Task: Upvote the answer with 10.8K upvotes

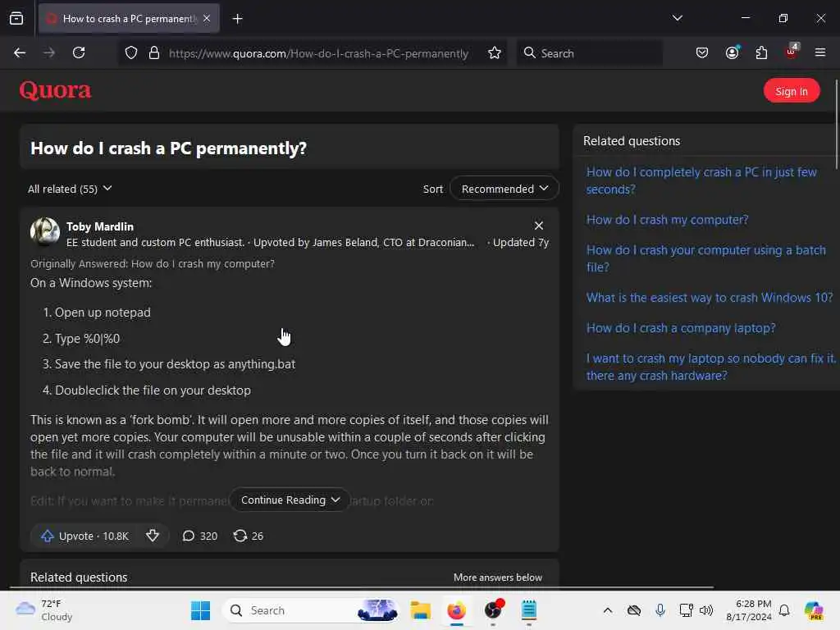Action: pyautogui.click(x=85, y=536)
